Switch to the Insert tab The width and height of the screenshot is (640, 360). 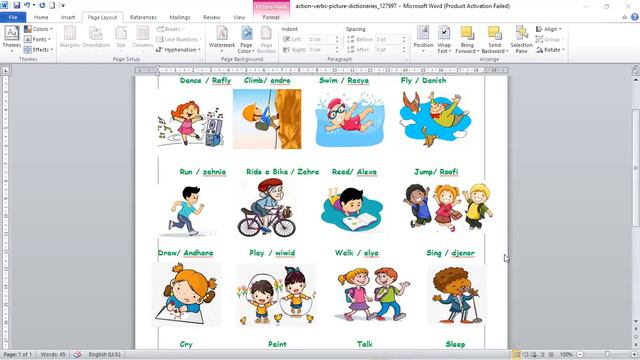tap(68, 17)
